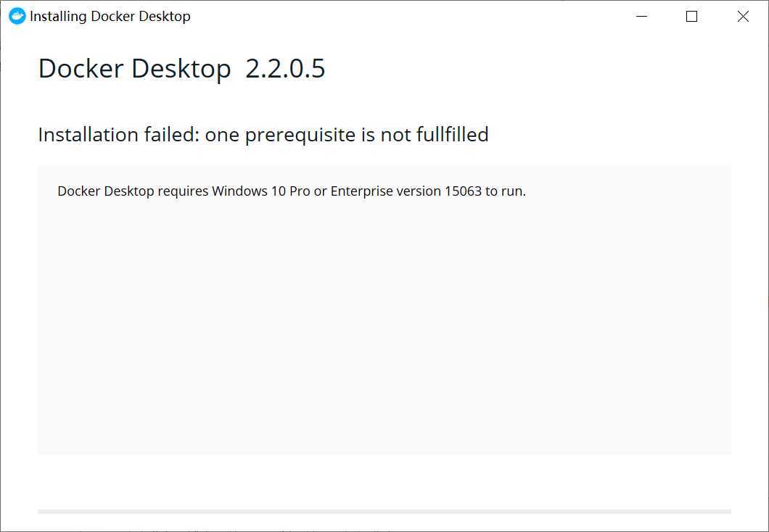Click the word 'prerequisite' in the heading

300,136
